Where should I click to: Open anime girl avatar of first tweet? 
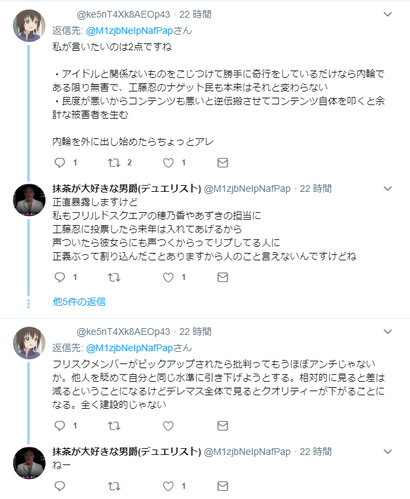29,25
